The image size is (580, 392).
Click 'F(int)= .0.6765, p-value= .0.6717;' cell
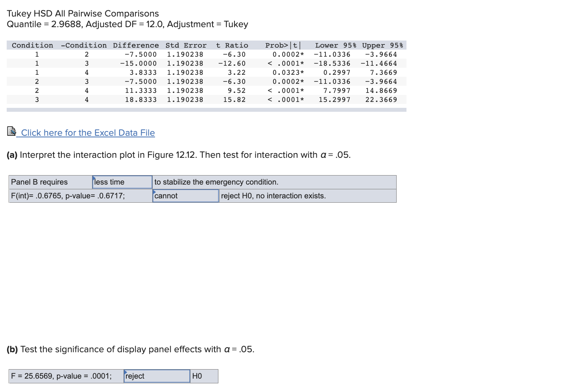coord(81,196)
